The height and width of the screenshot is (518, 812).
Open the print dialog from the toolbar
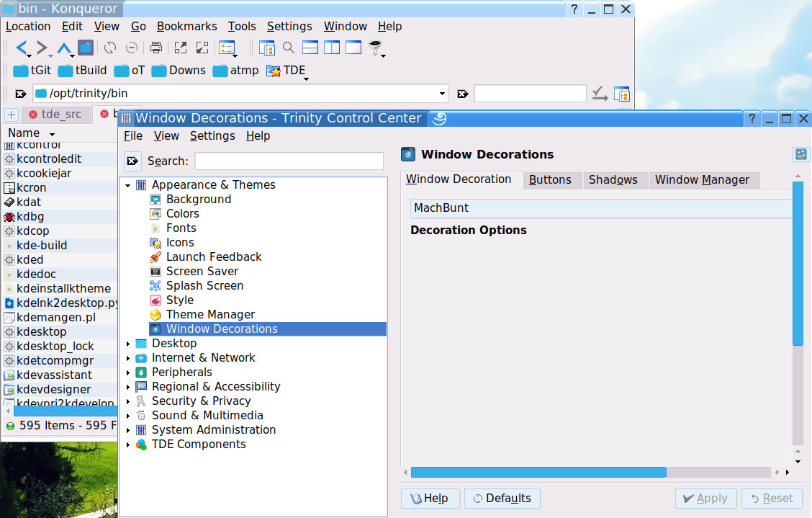[x=157, y=47]
